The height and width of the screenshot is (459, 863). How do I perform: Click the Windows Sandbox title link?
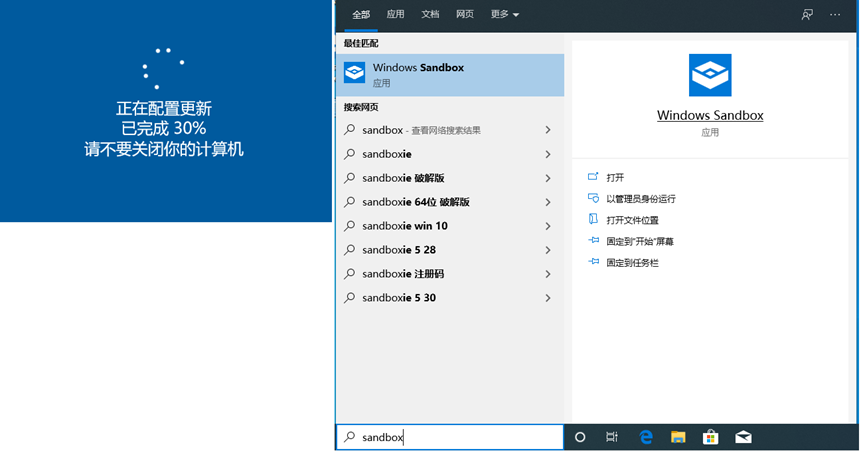[710, 115]
